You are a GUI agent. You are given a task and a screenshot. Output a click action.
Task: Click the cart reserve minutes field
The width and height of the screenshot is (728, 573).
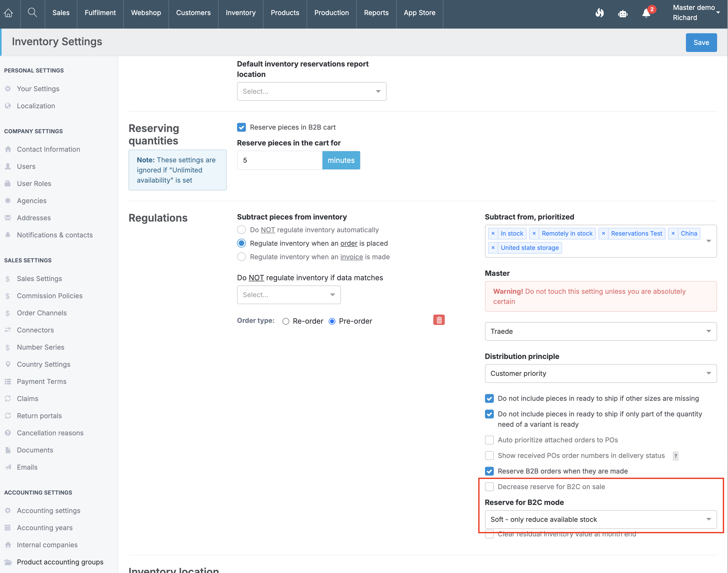pyautogui.click(x=280, y=160)
